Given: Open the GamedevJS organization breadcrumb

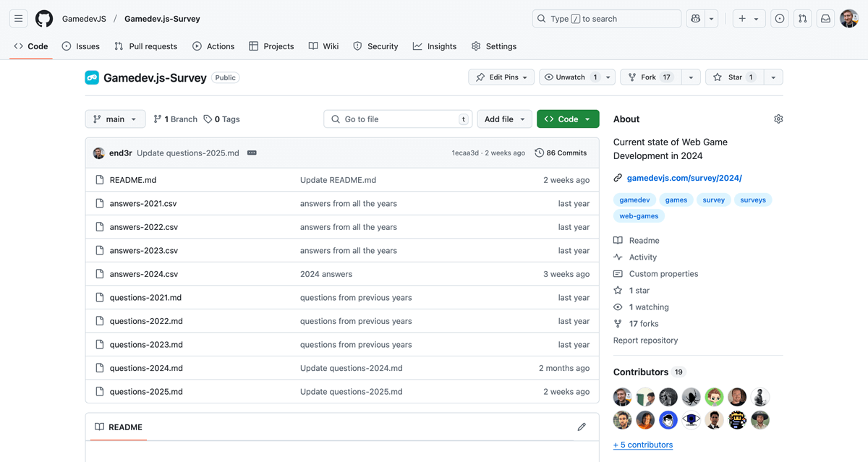Looking at the screenshot, I should pos(84,19).
